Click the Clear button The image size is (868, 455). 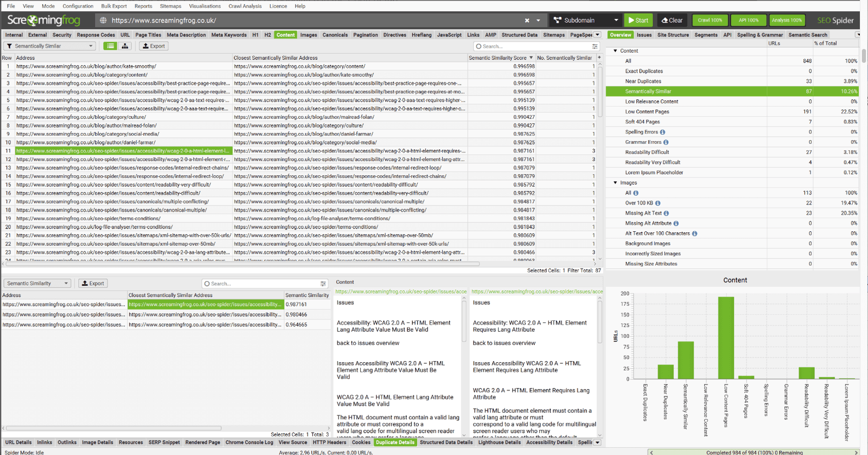(672, 21)
